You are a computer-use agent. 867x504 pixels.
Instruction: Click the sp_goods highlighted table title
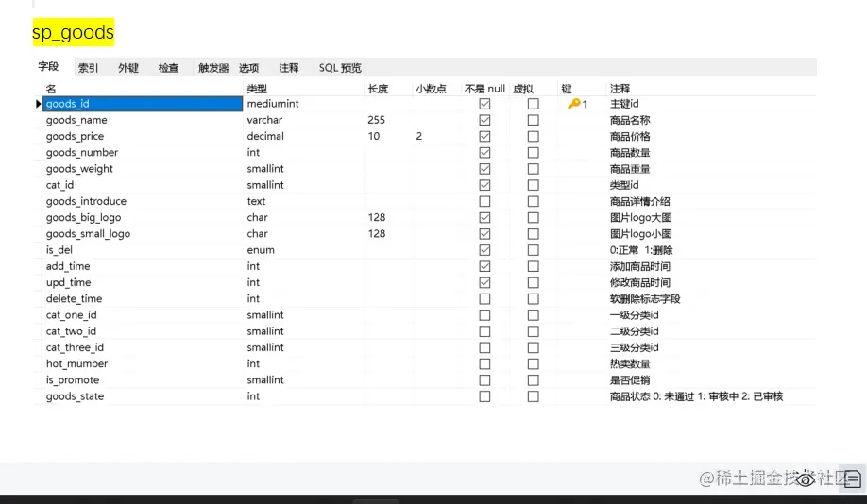73,32
